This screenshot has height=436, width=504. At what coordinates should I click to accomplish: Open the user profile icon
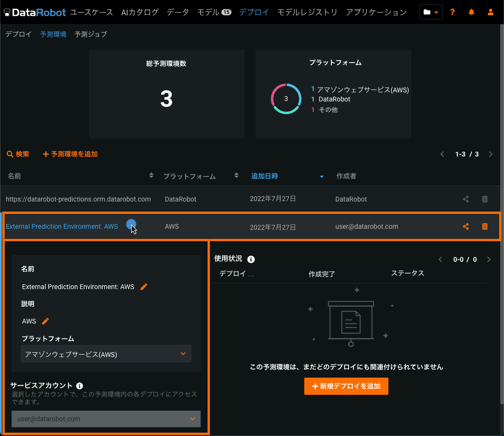[x=491, y=12]
